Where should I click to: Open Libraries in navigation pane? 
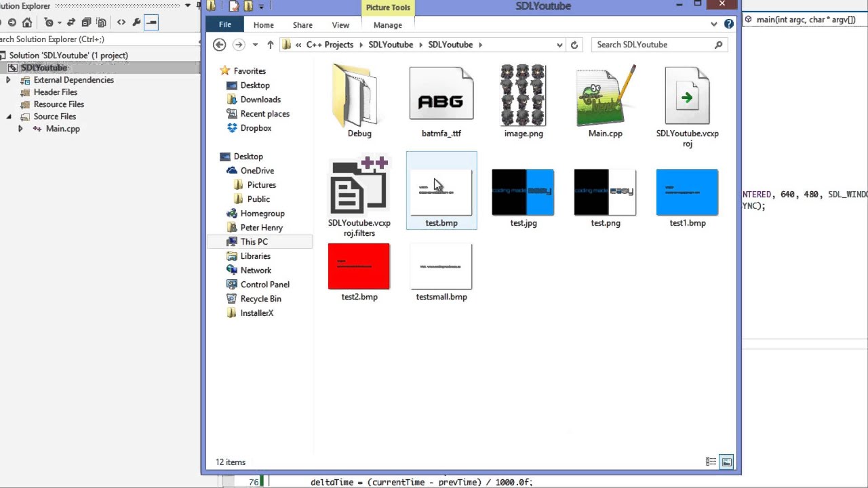[255, 256]
